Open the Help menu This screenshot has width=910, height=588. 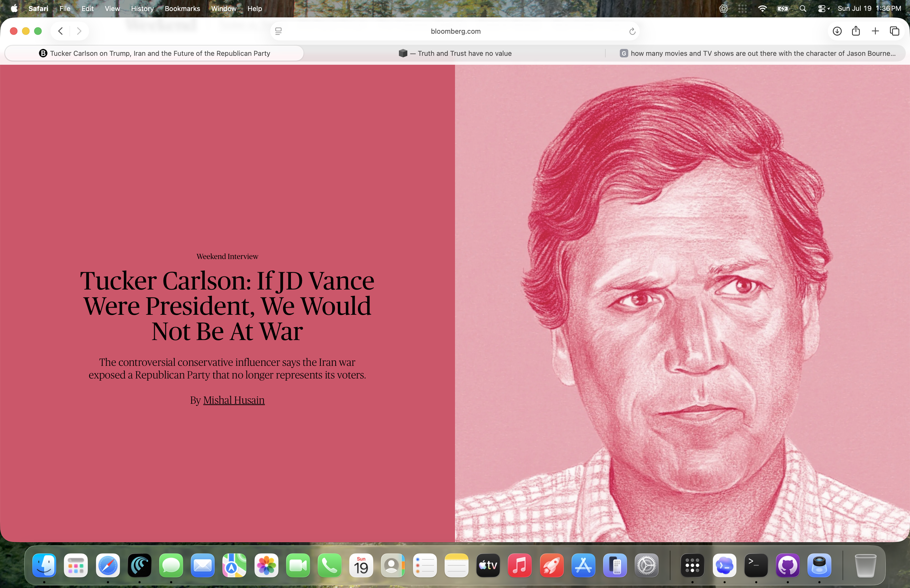(x=254, y=8)
